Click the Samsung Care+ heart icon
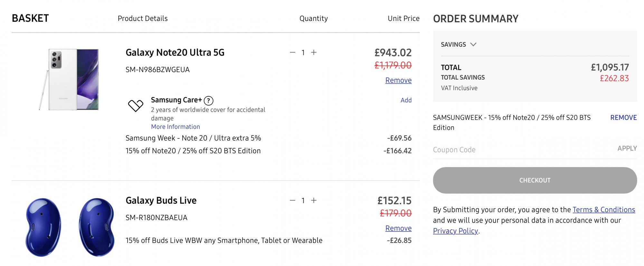 [136, 105]
